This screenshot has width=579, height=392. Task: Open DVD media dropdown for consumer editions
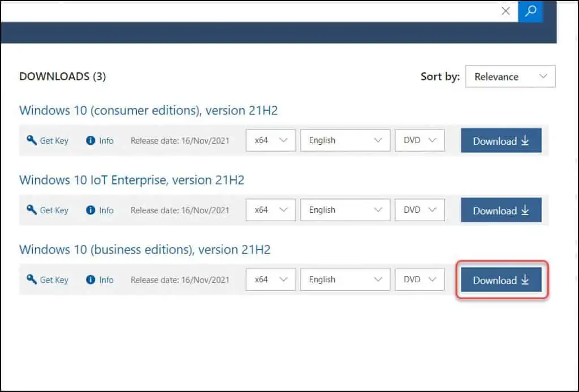point(420,140)
